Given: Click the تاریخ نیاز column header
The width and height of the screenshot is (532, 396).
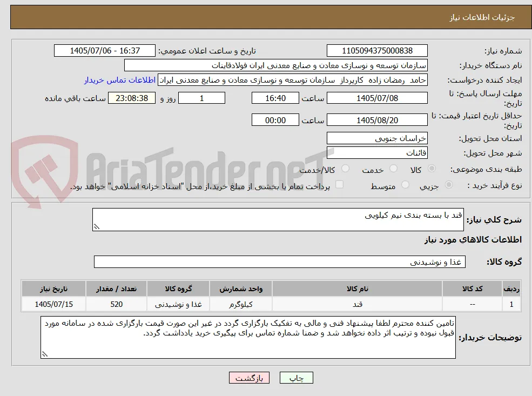Looking at the screenshot, I should pyautogui.click(x=54, y=289).
